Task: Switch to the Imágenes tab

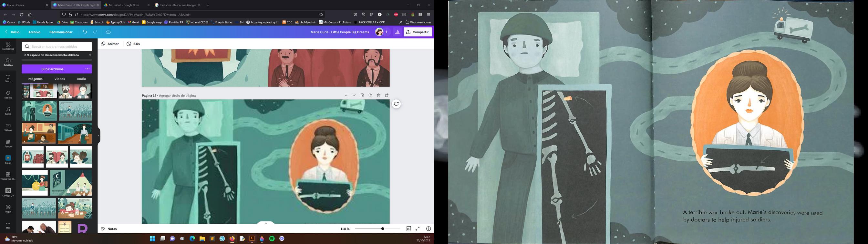Action: click(x=35, y=79)
